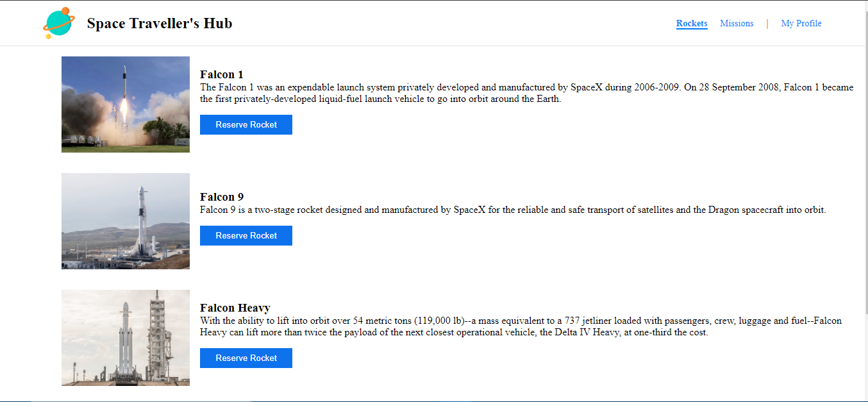
Task: Click the Falcon 1 launch photo
Action: click(126, 105)
